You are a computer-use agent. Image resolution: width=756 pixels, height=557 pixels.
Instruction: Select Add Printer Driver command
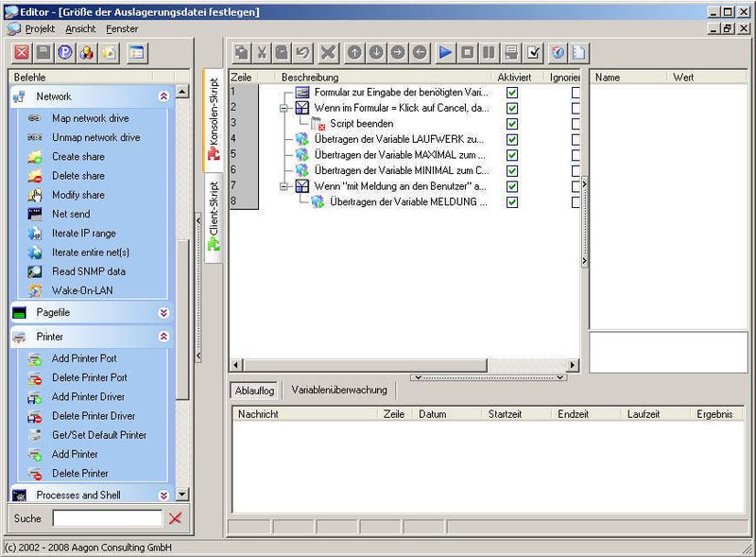click(88, 397)
